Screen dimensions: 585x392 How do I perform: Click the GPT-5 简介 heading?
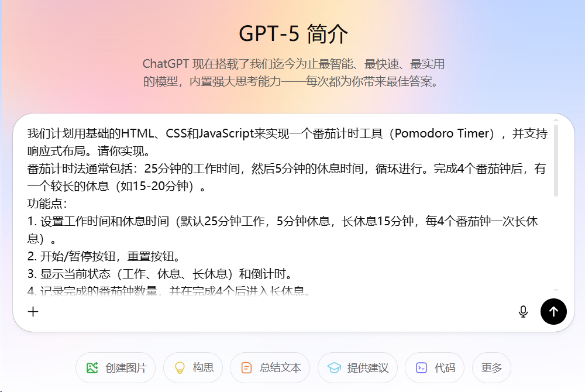[x=293, y=33]
